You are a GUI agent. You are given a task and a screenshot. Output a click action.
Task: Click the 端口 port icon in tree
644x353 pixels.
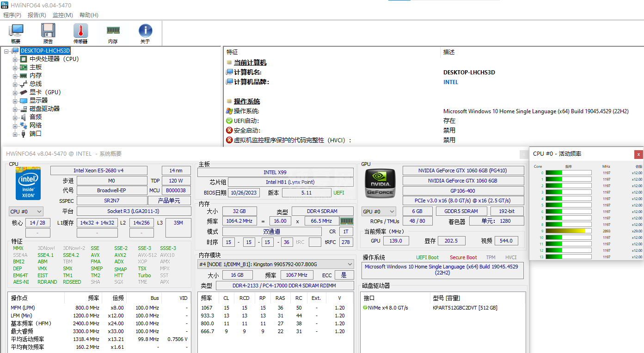pos(24,134)
